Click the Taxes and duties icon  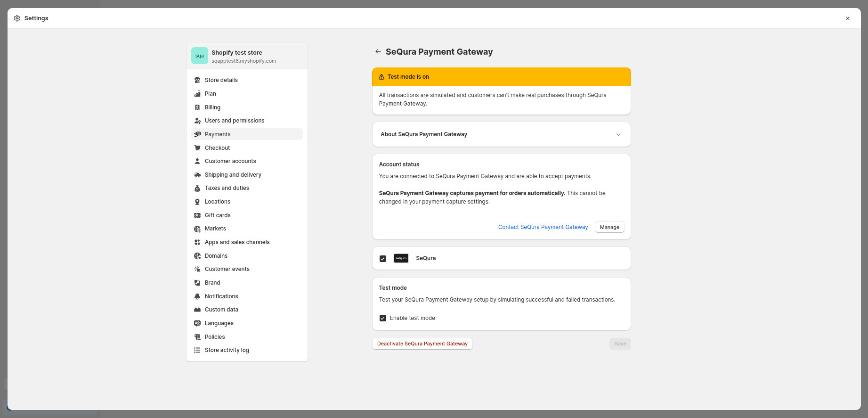(197, 188)
